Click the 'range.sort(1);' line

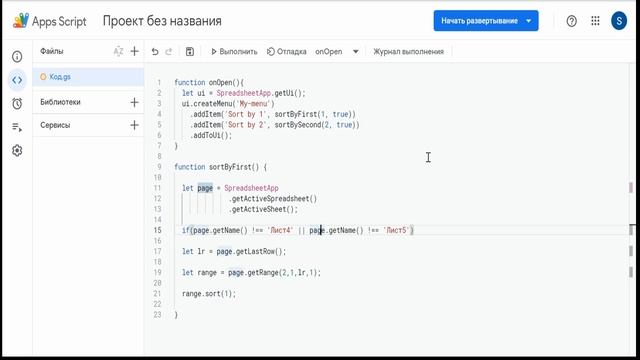click(209, 294)
